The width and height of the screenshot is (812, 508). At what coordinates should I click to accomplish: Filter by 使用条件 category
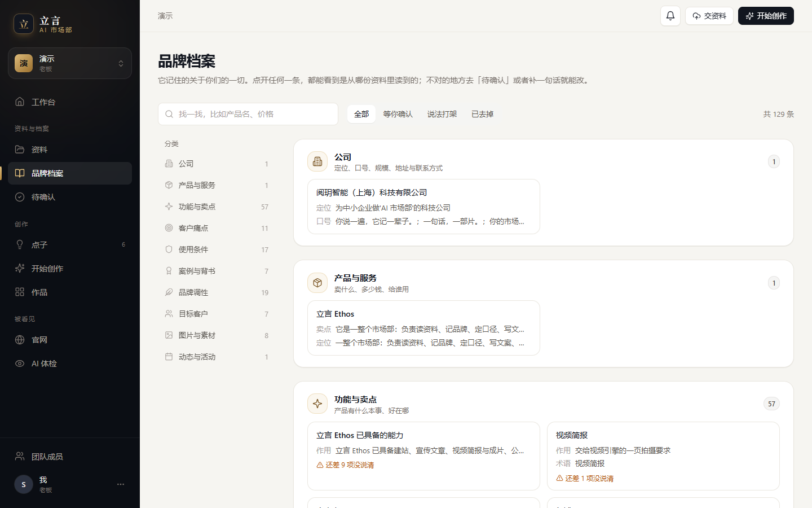[x=217, y=249]
